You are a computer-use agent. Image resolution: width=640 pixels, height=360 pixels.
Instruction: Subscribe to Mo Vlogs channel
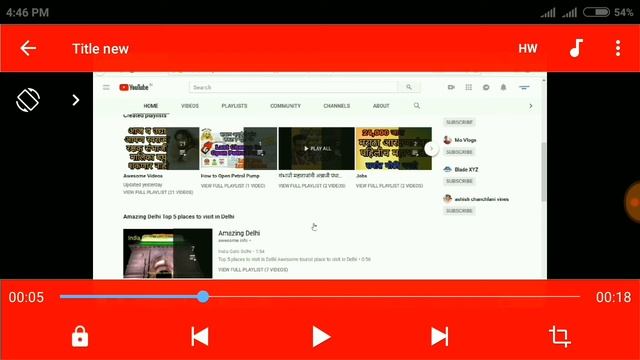pyautogui.click(x=459, y=152)
